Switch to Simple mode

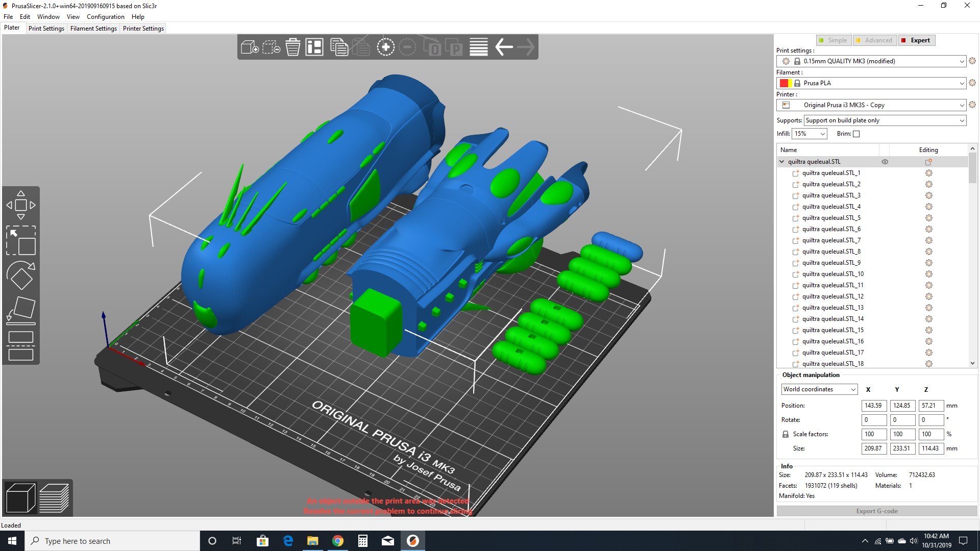[832, 40]
